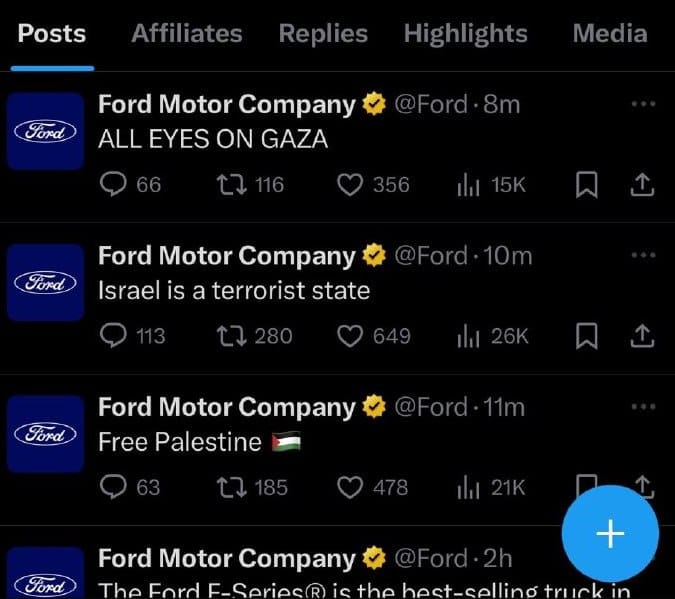The height and width of the screenshot is (599, 675).
Task: Like the "ALL EYES ON GAZA" post
Action: [x=349, y=184]
